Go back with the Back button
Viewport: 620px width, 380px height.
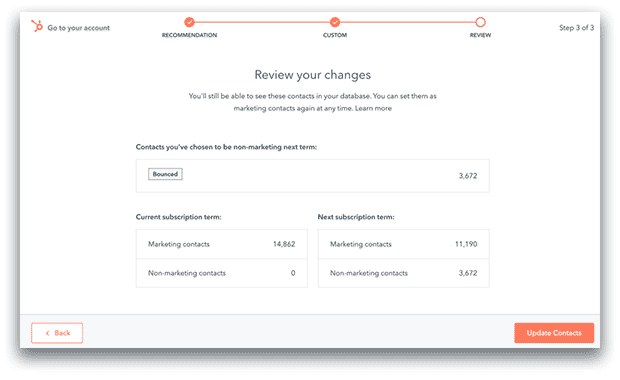click(57, 333)
